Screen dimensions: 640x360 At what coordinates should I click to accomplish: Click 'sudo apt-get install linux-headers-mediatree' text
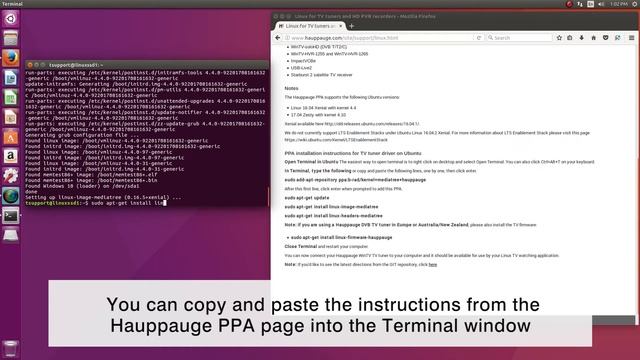click(x=333, y=216)
